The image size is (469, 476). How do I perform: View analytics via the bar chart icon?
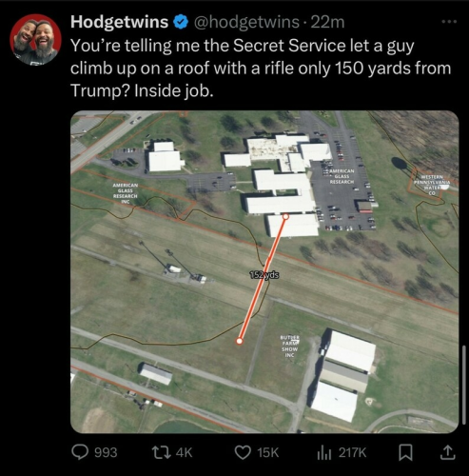click(x=324, y=453)
